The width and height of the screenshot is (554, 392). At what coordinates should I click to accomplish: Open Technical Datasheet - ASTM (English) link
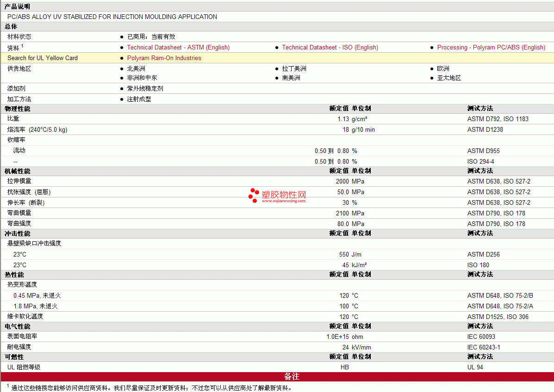pos(178,47)
